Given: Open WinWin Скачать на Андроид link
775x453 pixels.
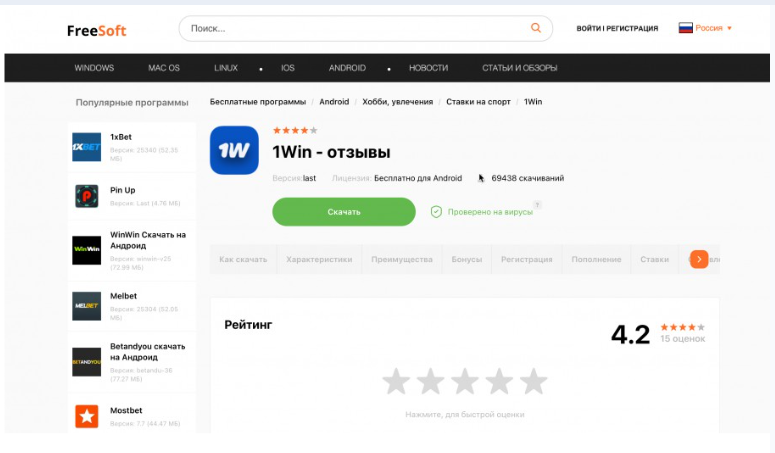Looking at the screenshot, I should click(148, 240).
